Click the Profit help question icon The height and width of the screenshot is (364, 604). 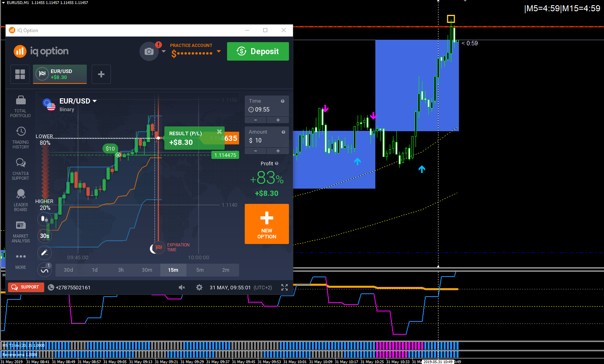[x=276, y=163]
